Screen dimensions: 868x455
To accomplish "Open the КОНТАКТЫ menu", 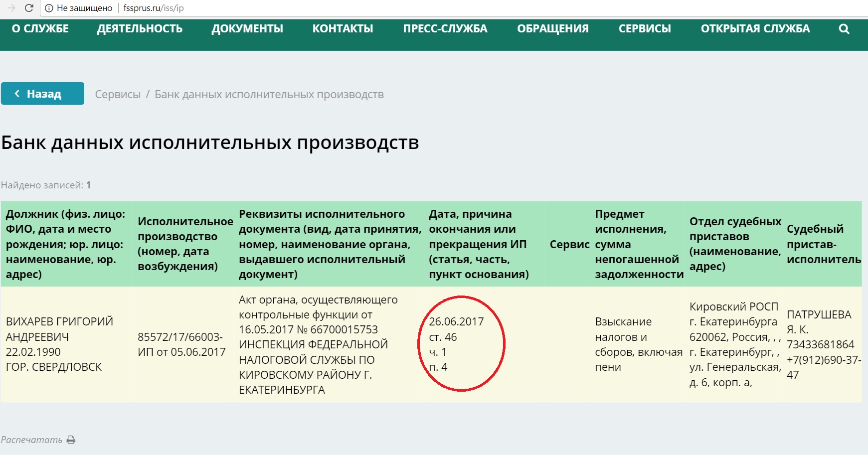I will (x=343, y=28).
